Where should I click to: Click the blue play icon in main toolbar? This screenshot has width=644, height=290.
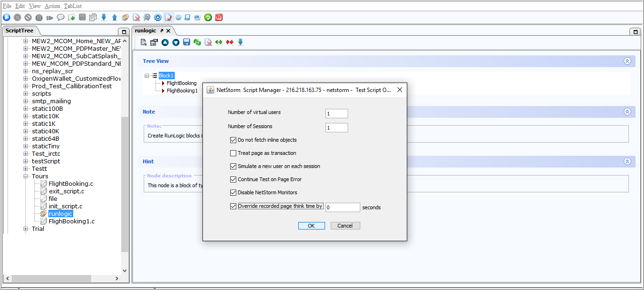pos(7,17)
